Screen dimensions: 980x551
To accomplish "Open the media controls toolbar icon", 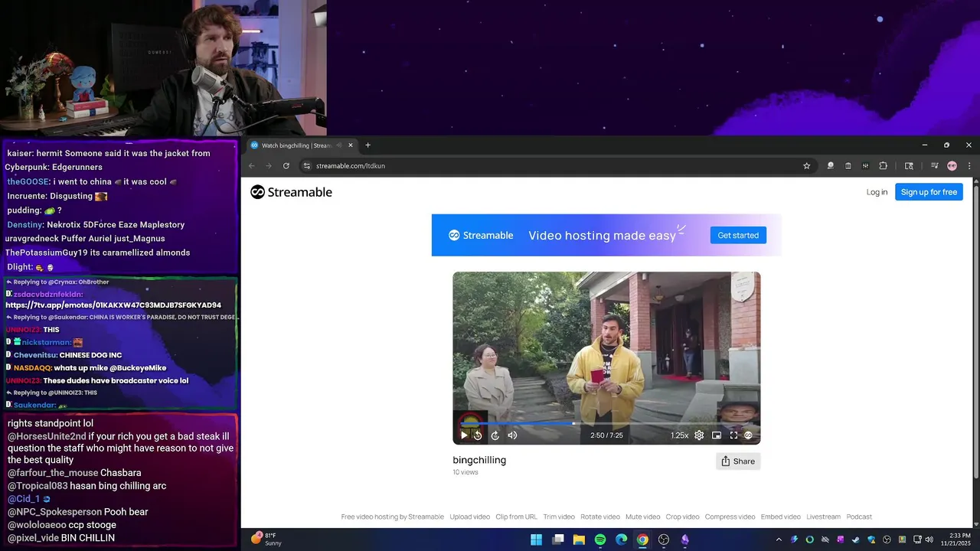I will click(934, 165).
